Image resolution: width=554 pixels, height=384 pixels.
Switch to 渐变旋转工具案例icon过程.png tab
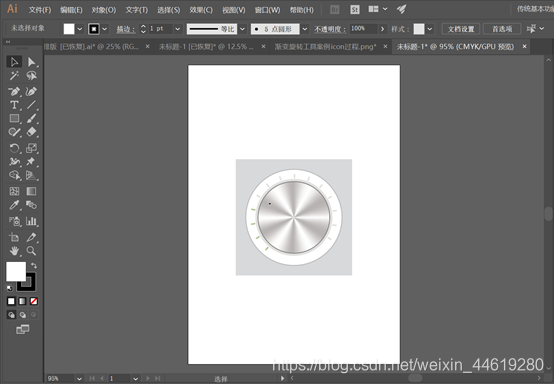pyautogui.click(x=325, y=47)
